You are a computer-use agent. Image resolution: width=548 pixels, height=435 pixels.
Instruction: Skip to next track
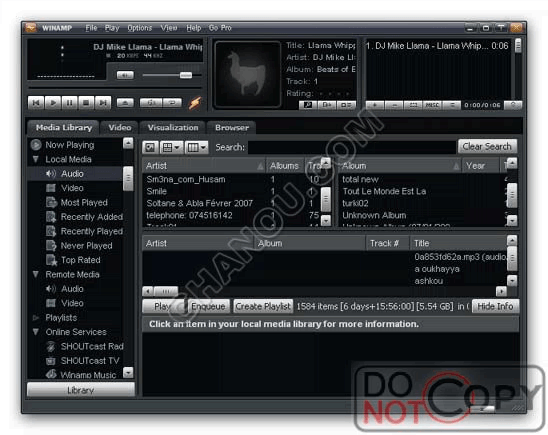103,103
